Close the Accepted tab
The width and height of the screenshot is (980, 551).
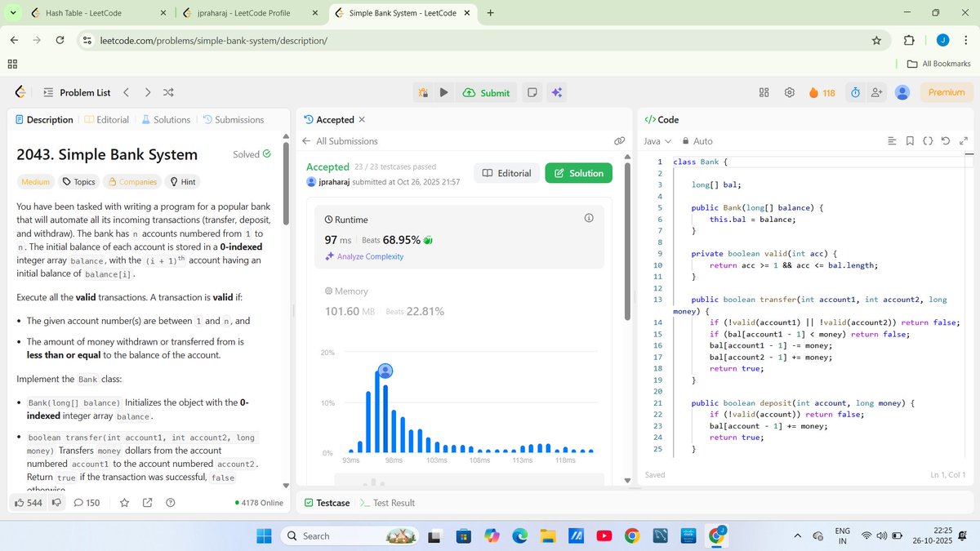(362, 119)
